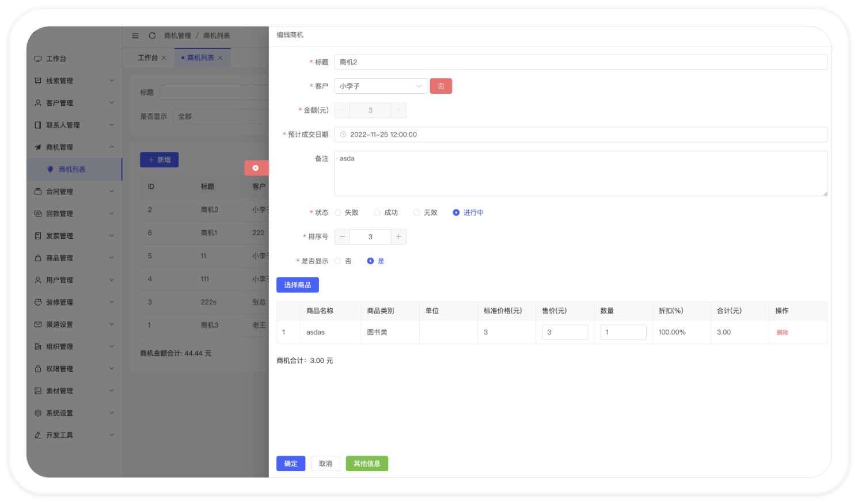The image size is (858, 504).
Task: Click the sidebar collapse menu icon
Action: click(x=135, y=36)
